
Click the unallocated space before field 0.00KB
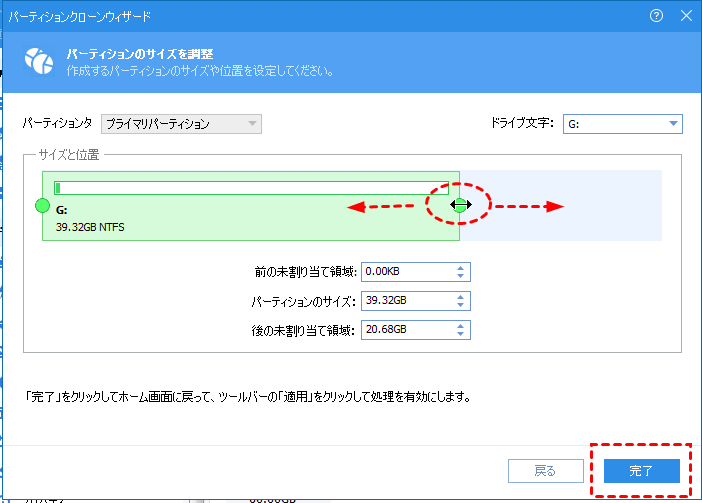(x=415, y=272)
